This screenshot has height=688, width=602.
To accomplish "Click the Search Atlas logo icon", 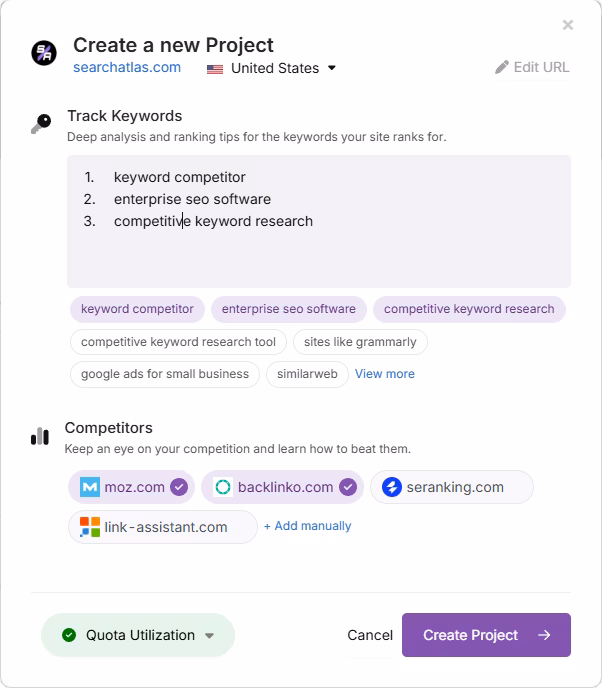I will (x=44, y=53).
